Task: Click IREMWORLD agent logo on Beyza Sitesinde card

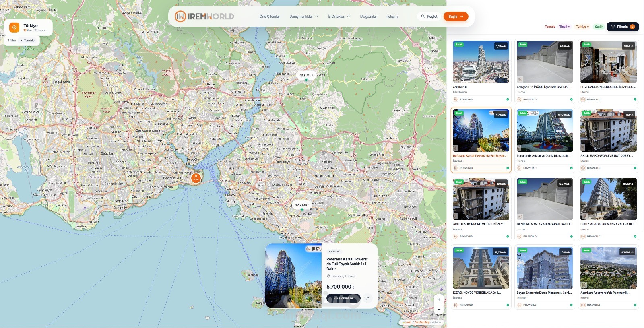Action: [x=519, y=305]
